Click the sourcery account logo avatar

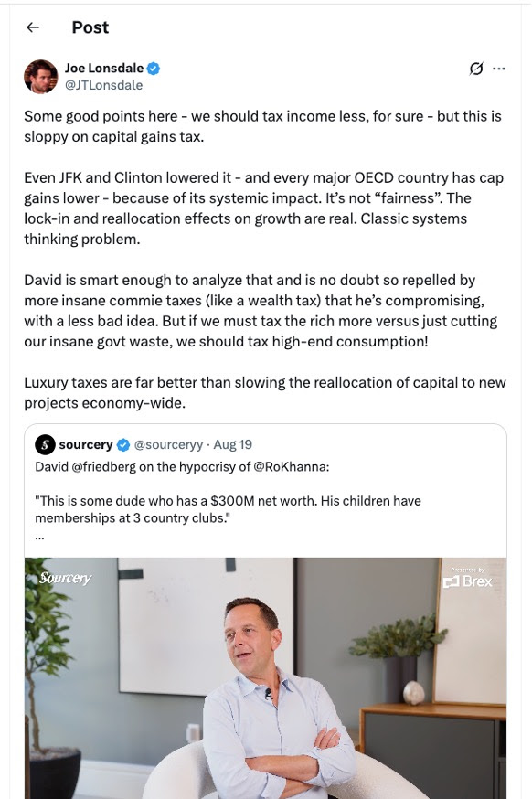(45, 445)
